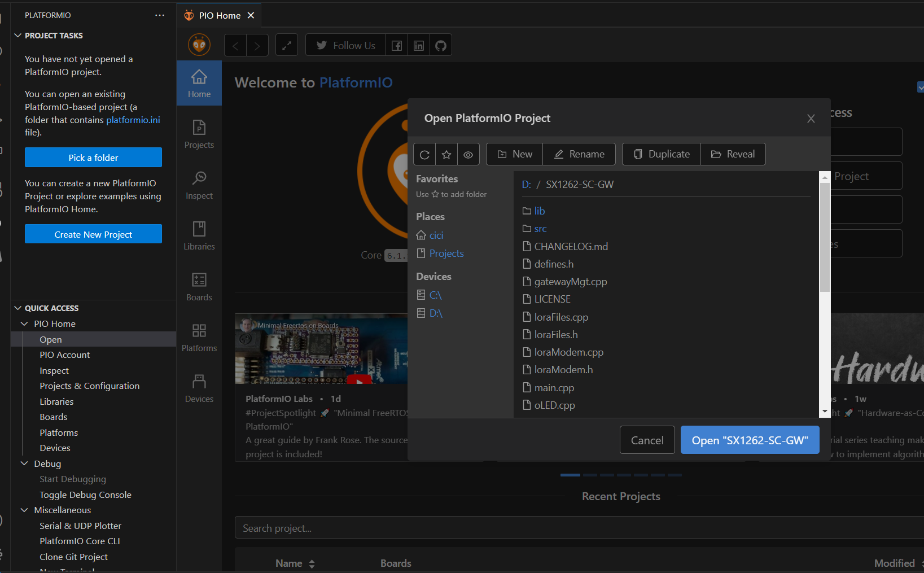Open the Facebook icon link
The width and height of the screenshot is (924, 573).
click(397, 46)
